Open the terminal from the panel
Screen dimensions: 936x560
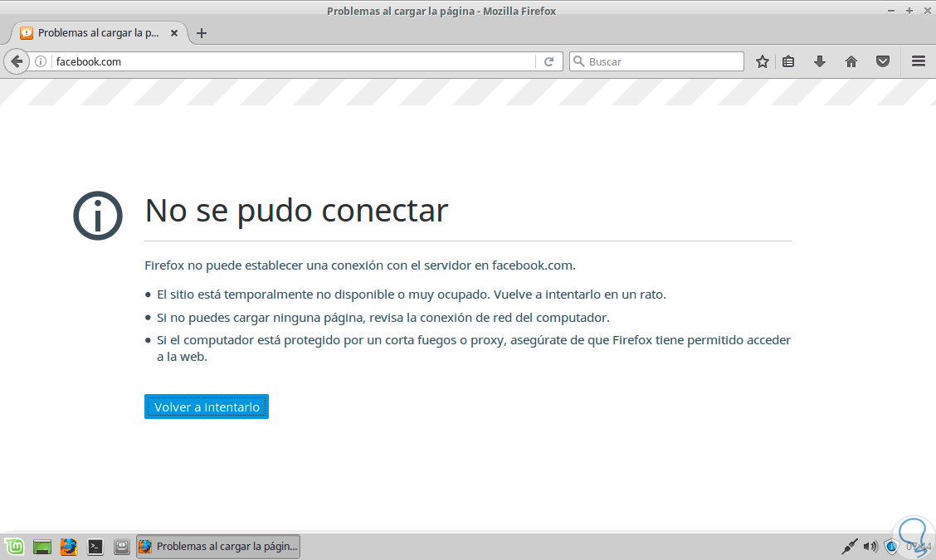95,547
